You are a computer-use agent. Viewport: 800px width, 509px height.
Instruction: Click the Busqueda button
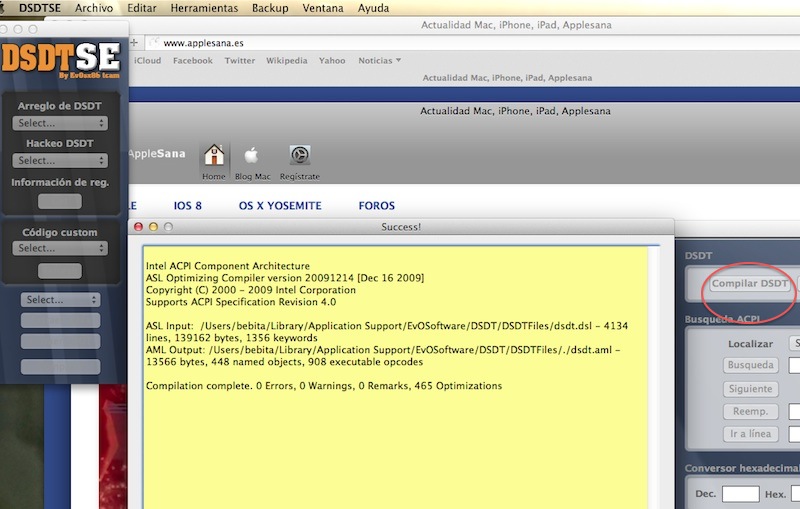(x=750, y=365)
